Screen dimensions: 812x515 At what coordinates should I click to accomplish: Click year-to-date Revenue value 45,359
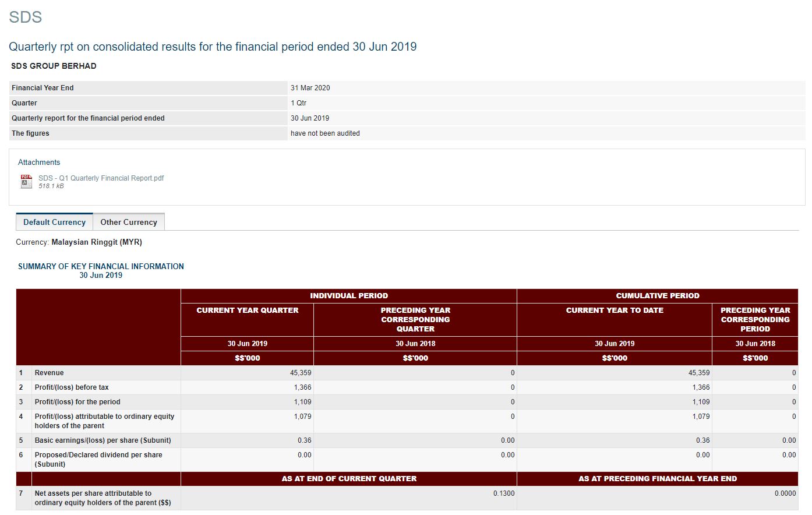pyautogui.click(x=699, y=373)
